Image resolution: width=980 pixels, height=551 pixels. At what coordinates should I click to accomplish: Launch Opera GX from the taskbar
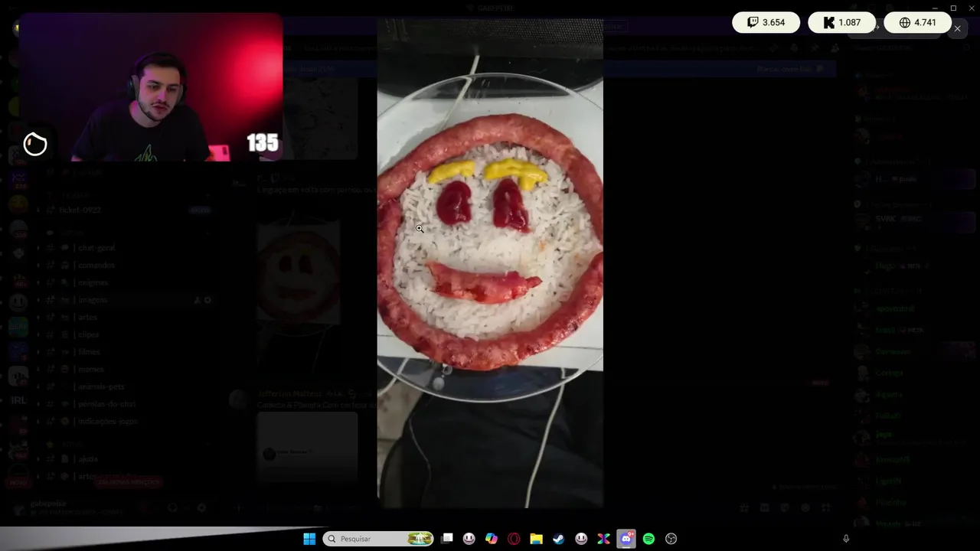514,539
